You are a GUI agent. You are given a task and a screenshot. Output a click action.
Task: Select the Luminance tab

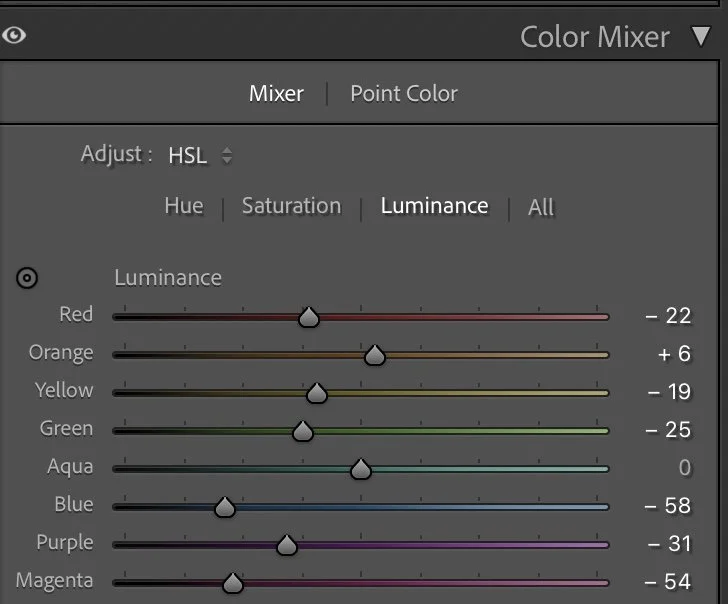(x=435, y=206)
